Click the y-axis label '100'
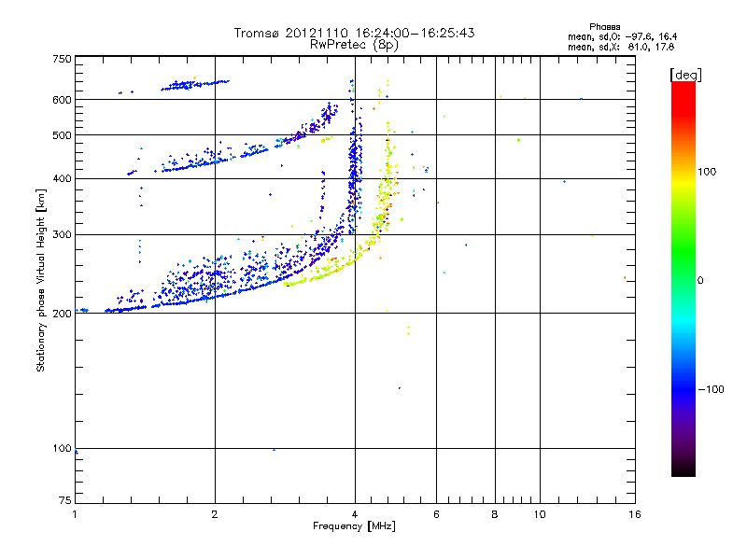Viewport: 747px width, 560px height. (x=62, y=449)
